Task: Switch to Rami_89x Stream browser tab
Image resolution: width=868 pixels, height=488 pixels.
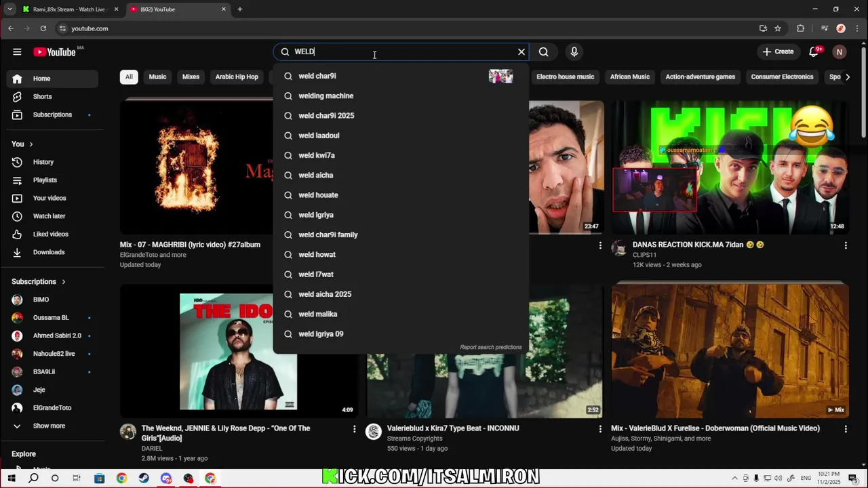Action: coord(70,9)
